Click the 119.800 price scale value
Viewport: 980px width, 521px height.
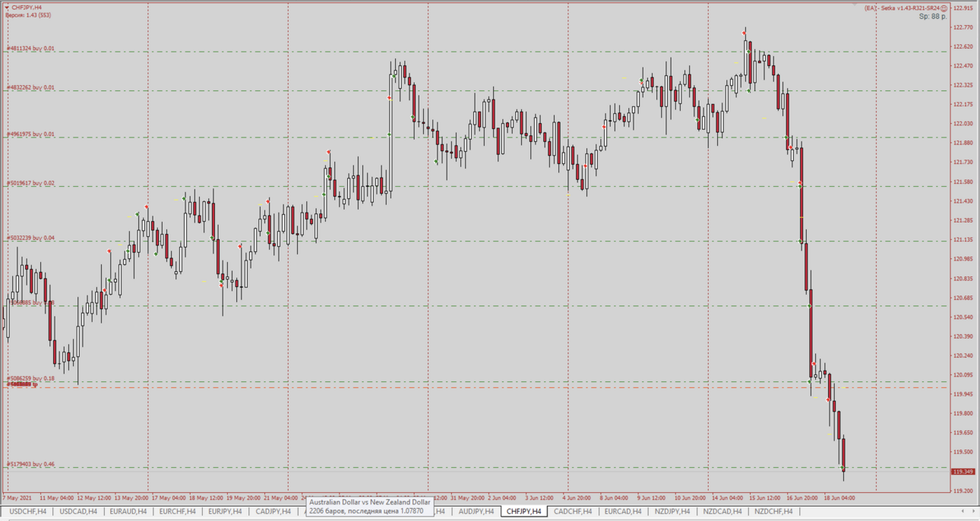963,414
